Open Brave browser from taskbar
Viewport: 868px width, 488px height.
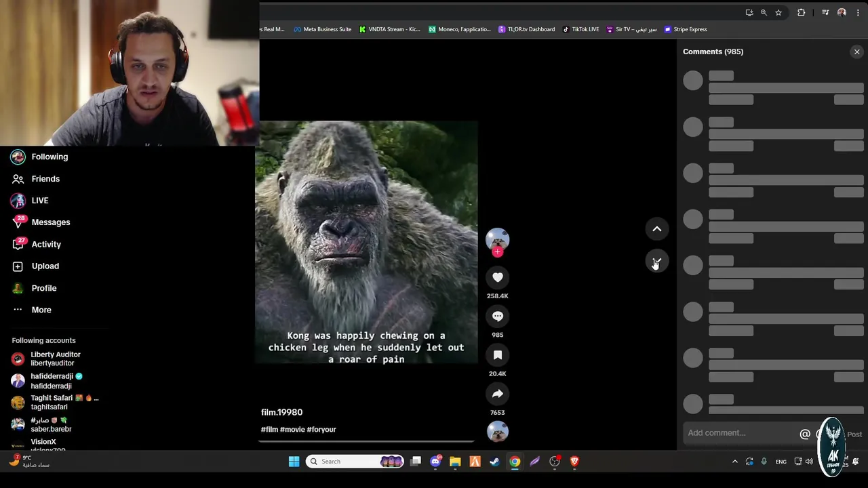574,462
